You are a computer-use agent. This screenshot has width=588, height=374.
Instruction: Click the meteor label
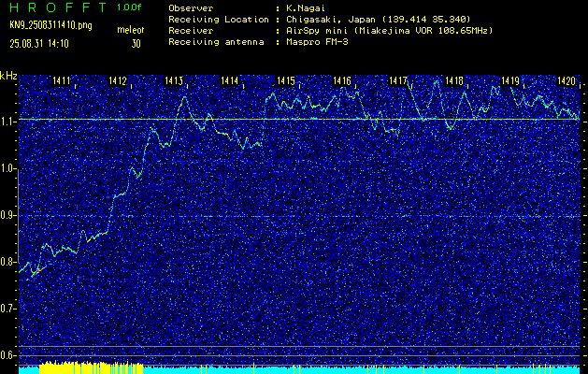click(x=131, y=30)
